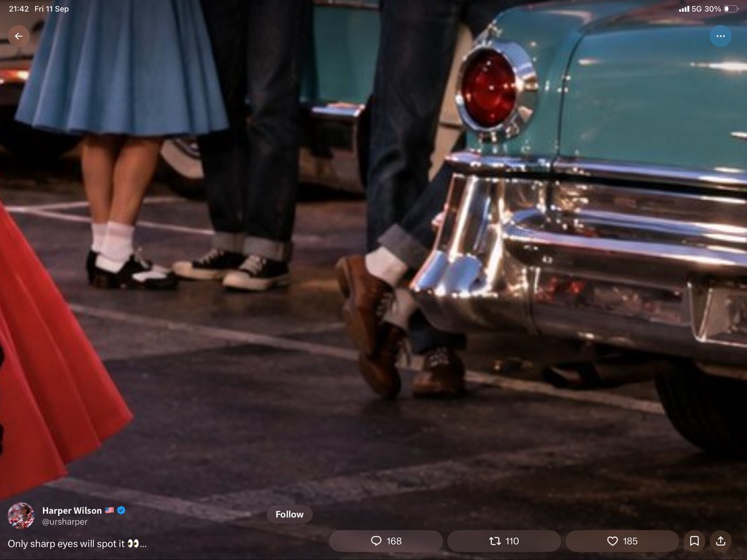Follow Harper Wilson
The width and height of the screenshot is (747, 560).
click(289, 515)
